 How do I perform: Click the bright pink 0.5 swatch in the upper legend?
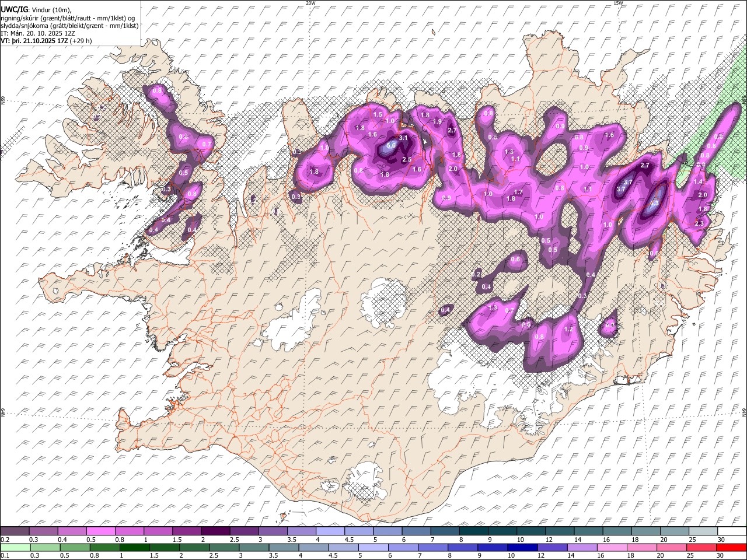[101, 531]
